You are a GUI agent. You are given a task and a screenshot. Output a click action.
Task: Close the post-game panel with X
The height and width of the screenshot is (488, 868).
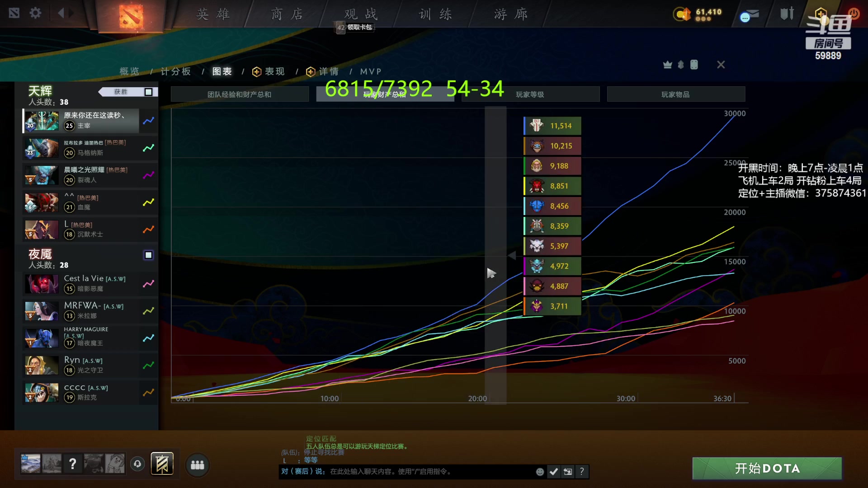pos(721,65)
